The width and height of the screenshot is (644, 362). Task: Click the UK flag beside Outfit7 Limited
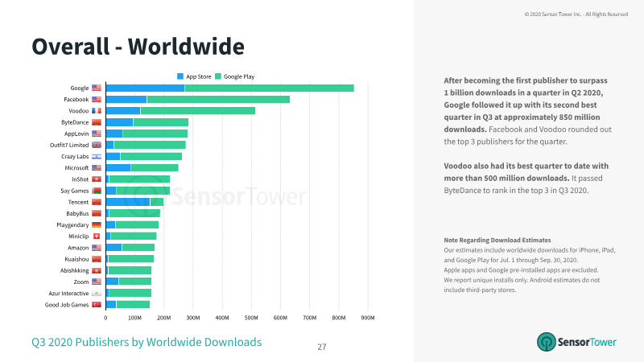coord(97,145)
